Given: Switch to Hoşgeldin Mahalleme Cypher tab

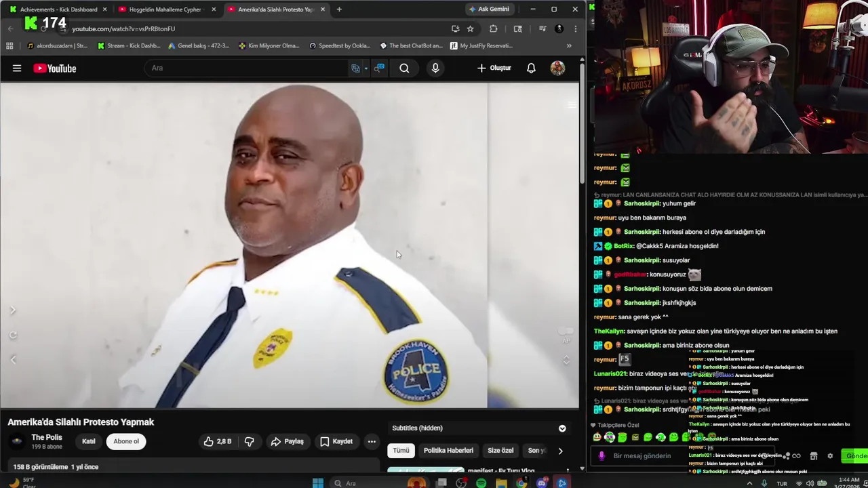Looking at the screenshot, I should [165, 9].
